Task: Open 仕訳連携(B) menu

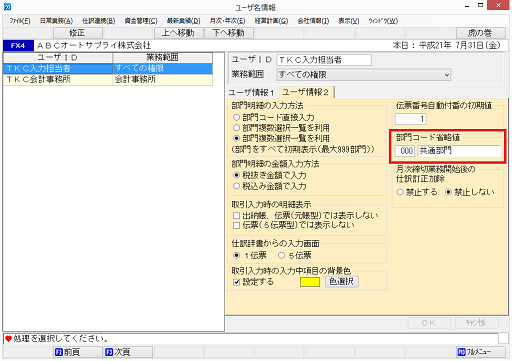Action: click(98, 21)
